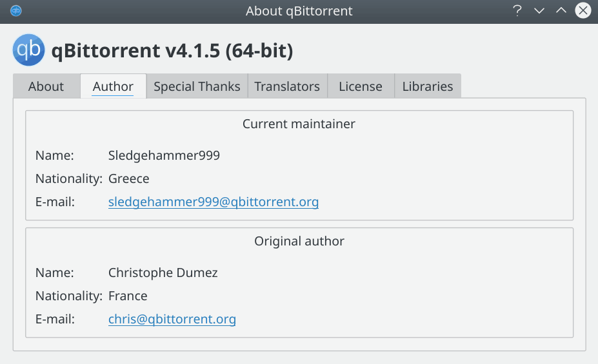This screenshot has height=364, width=598.
Task: Open sledgehammer999@qbittorrent.org email link
Action: coord(214,202)
